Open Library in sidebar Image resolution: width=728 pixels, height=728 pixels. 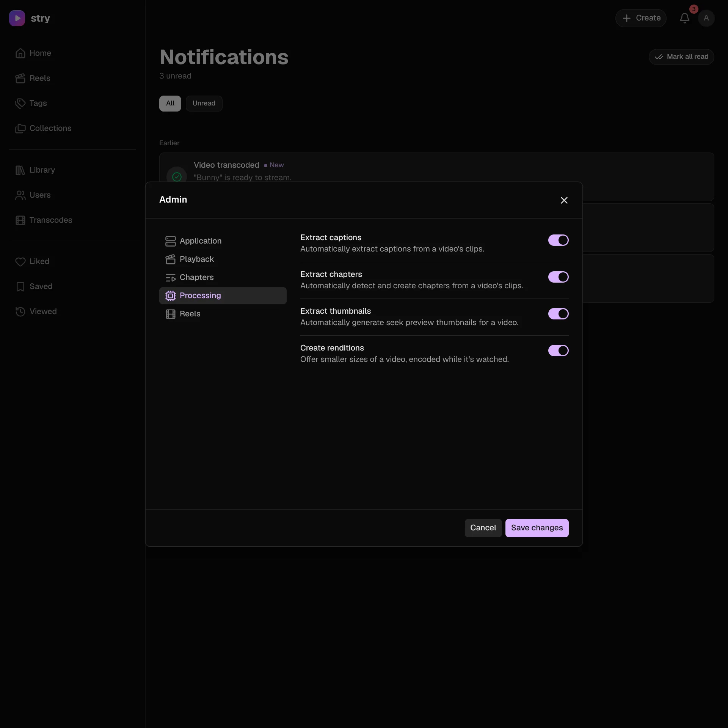[x=72, y=170]
